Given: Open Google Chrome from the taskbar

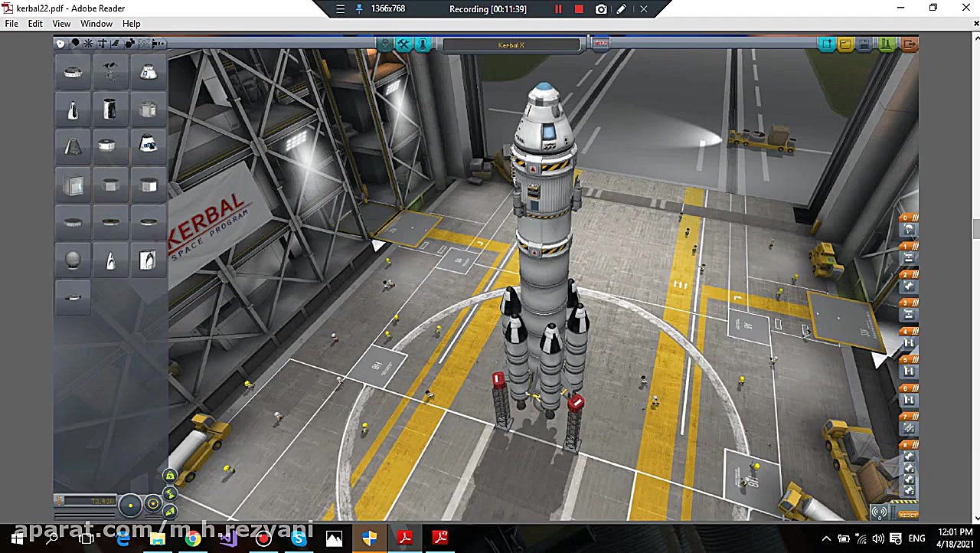Looking at the screenshot, I should [192, 538].
